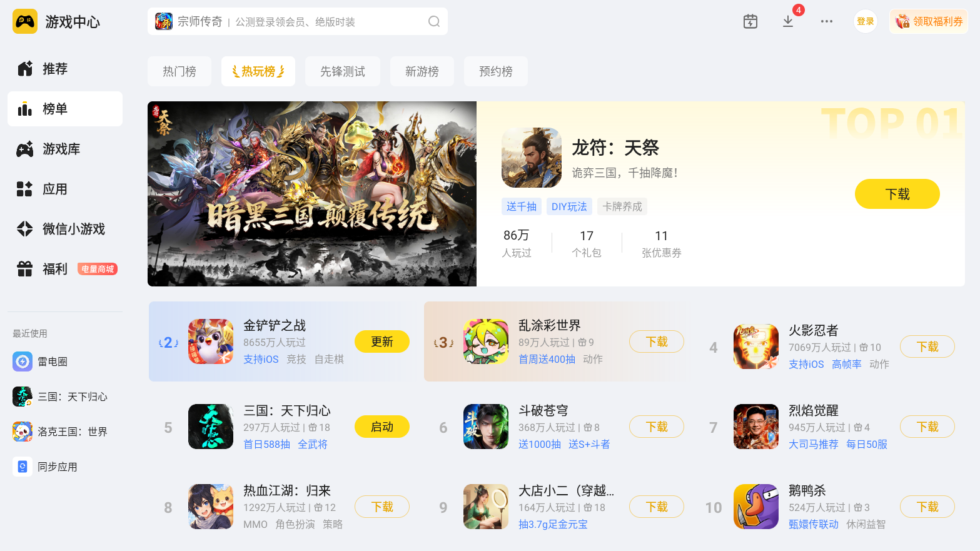Switch to the 先锋测试 tab

tap(343, 71)
